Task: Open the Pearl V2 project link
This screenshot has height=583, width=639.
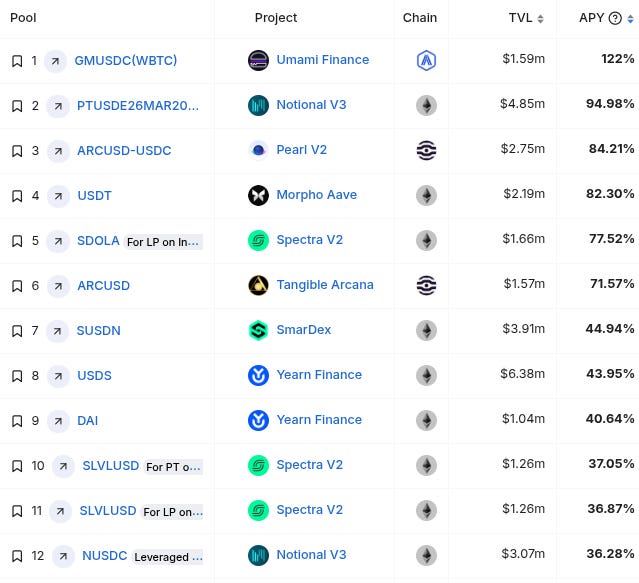Action: click(302, 150)
